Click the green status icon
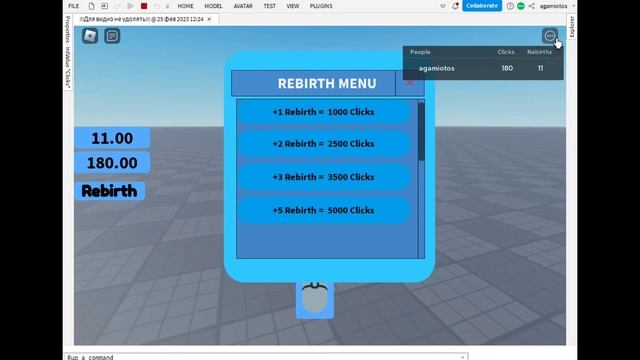640x360 pixels. [x=521, y=6]
